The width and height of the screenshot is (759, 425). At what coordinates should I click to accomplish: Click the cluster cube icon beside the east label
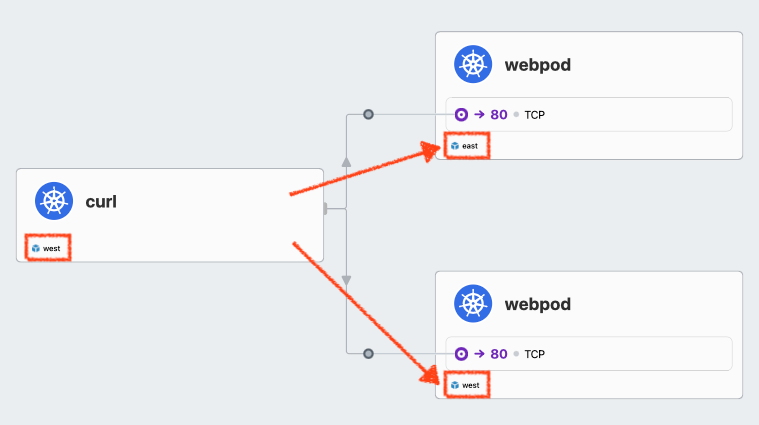tap(455, 146)
